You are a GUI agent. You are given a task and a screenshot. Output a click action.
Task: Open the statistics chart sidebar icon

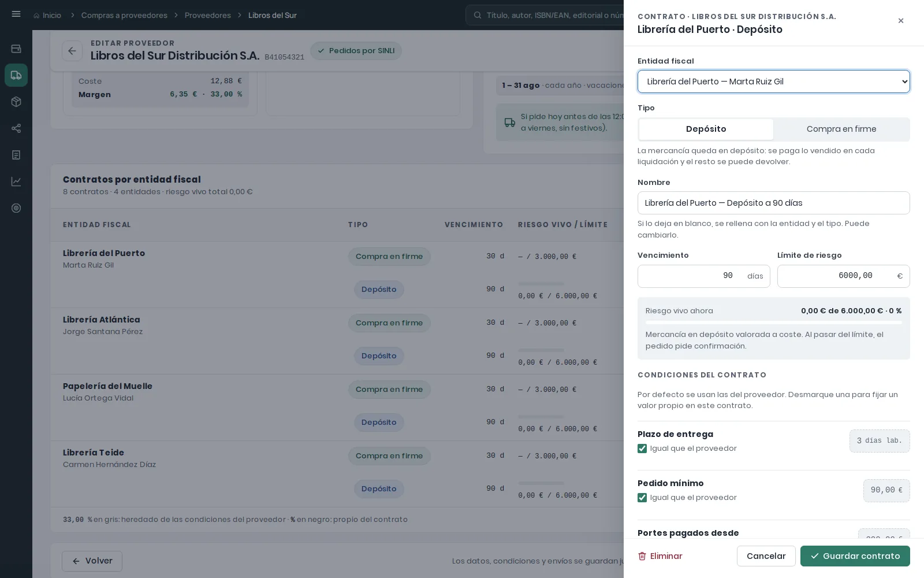pos(16,181)
